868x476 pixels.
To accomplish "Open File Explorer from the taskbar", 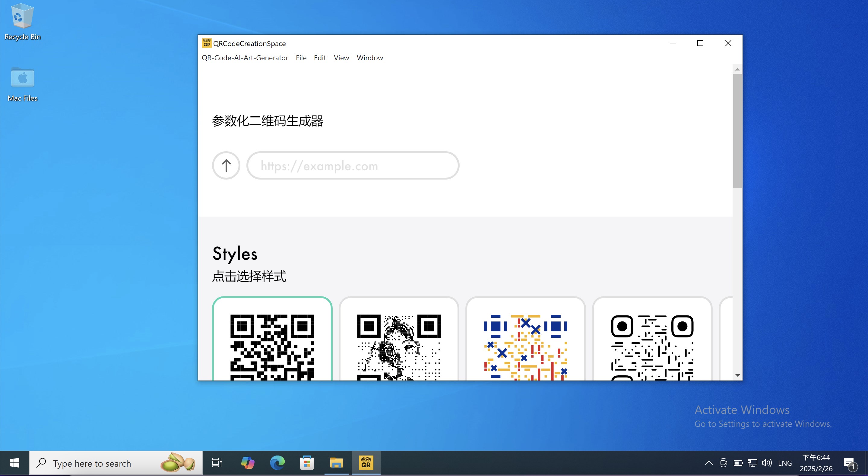I will click(336, 463).
